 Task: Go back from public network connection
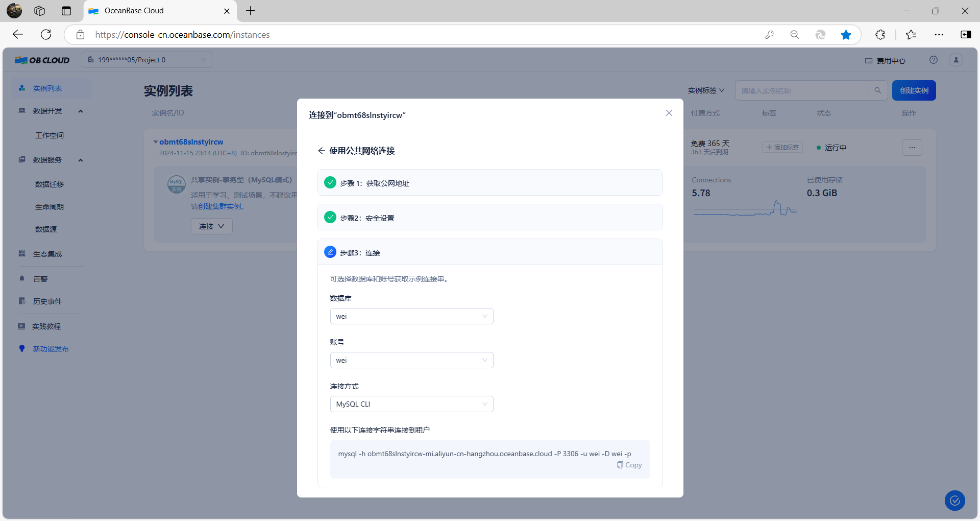(x=322, y=151)
